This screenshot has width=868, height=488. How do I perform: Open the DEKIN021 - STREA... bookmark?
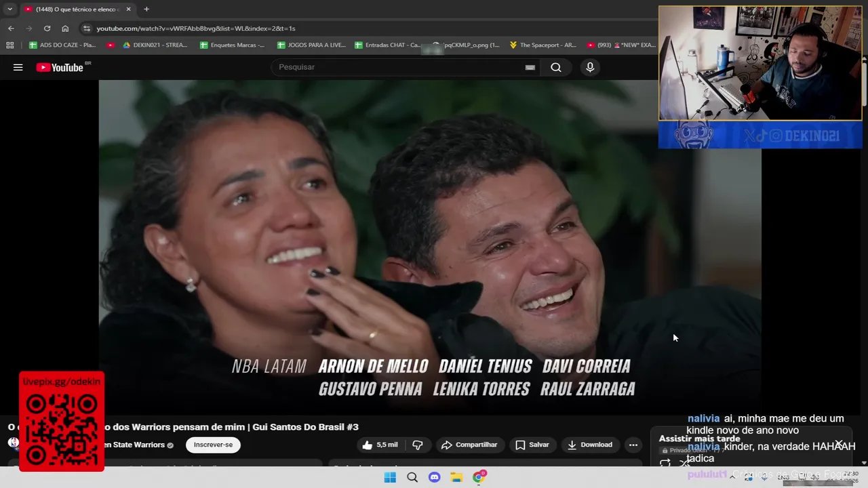155,45
